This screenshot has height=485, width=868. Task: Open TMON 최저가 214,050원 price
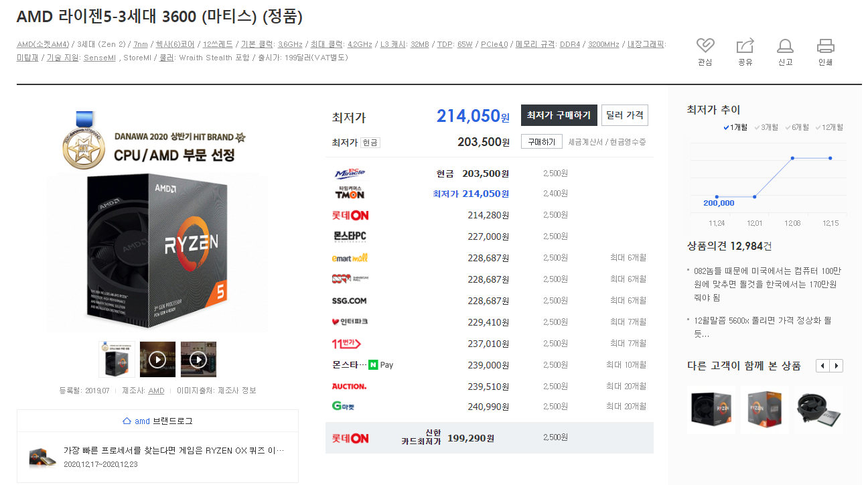[471, 194]
